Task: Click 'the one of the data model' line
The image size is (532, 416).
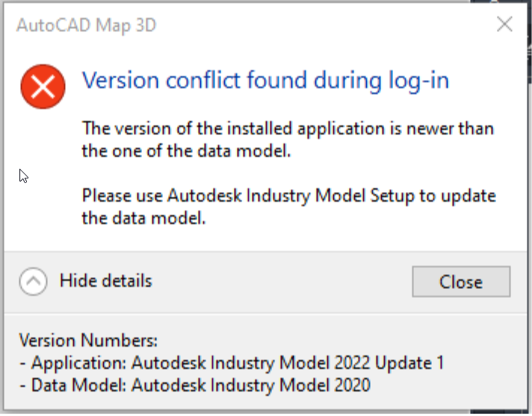Action: pos(185,152)
